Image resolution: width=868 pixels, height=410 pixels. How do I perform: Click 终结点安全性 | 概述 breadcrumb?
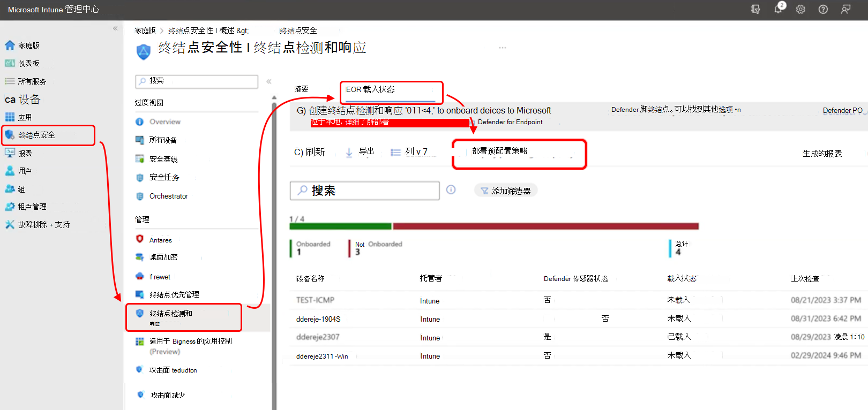point(201,31)
